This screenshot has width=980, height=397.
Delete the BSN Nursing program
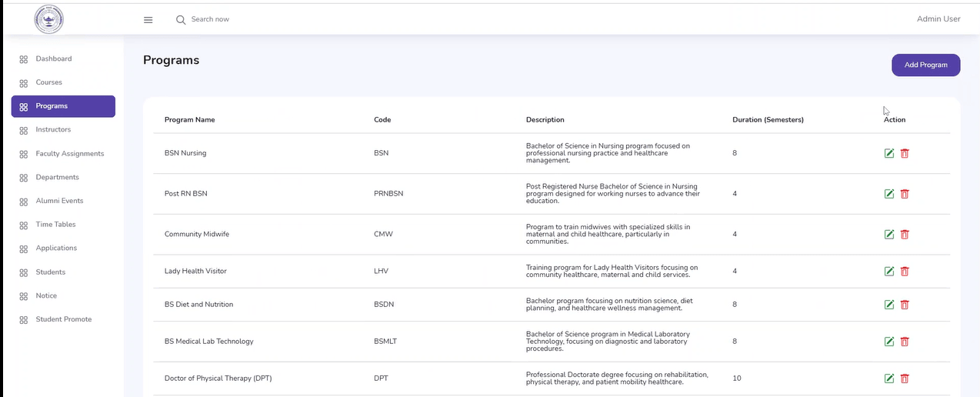tap(905, 153)
